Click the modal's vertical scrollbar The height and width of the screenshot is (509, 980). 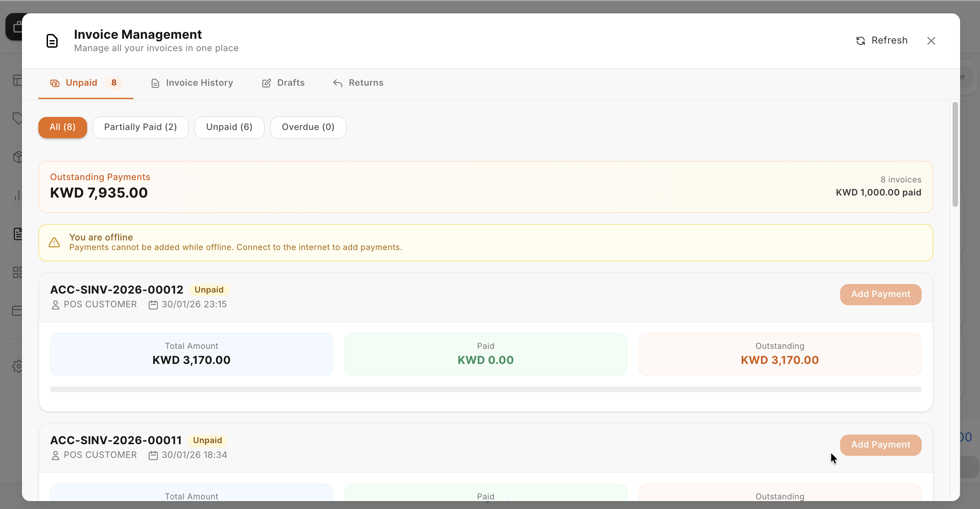tap(955, 154)
